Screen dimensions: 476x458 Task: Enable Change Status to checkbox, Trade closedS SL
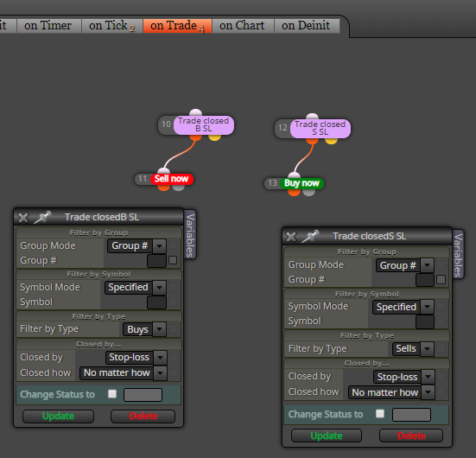[380, 414]
